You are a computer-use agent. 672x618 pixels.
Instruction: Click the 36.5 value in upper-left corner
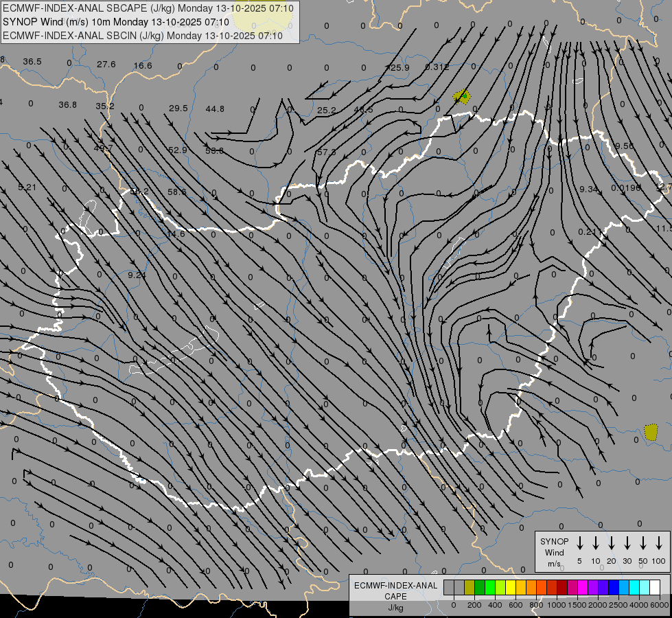[x=32, y=62]
